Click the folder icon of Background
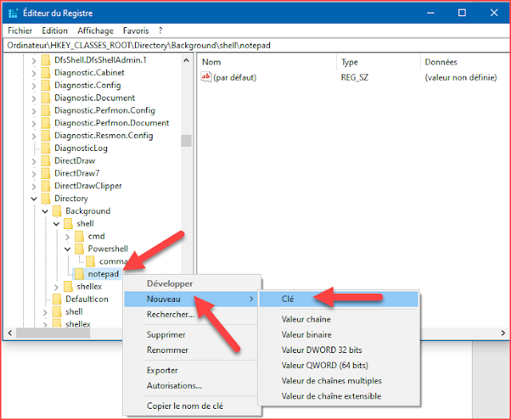The image size is (511, 420). coord(57,211)
